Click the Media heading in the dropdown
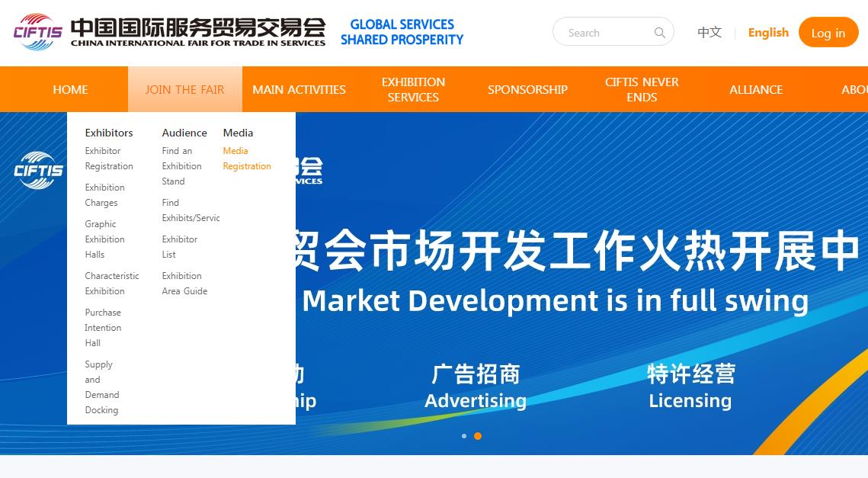The height and width of the screenshot is (478, 868). (x=238, y=133)
